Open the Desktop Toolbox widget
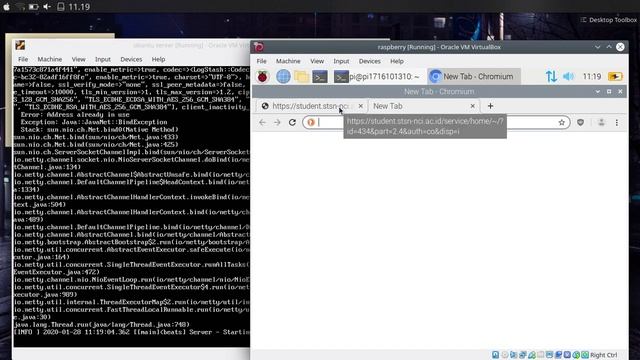 point(609,20)
